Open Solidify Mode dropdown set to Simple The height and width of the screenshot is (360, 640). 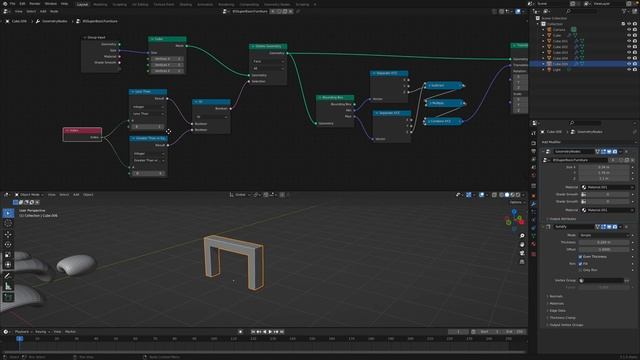(604, 236)
